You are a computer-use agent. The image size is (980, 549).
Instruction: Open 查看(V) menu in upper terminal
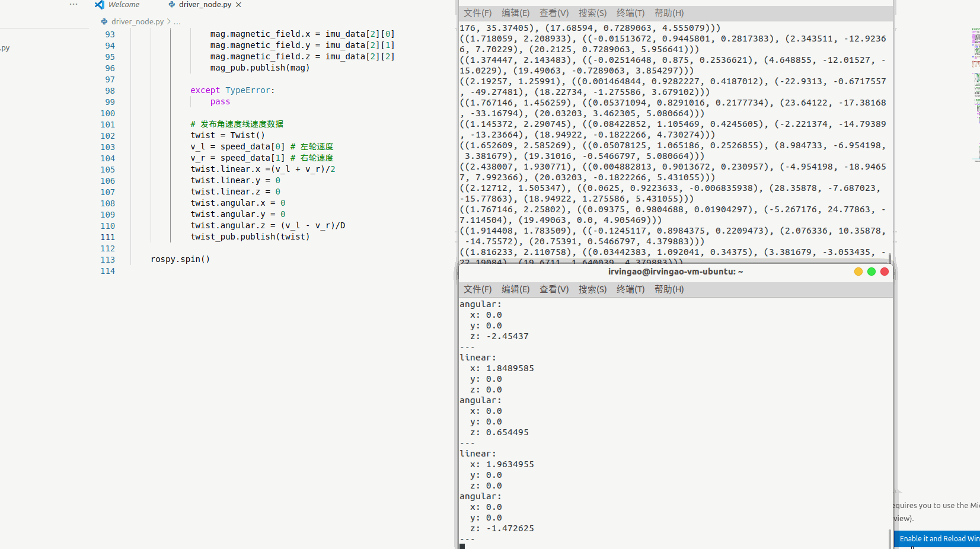pos(554,13)
